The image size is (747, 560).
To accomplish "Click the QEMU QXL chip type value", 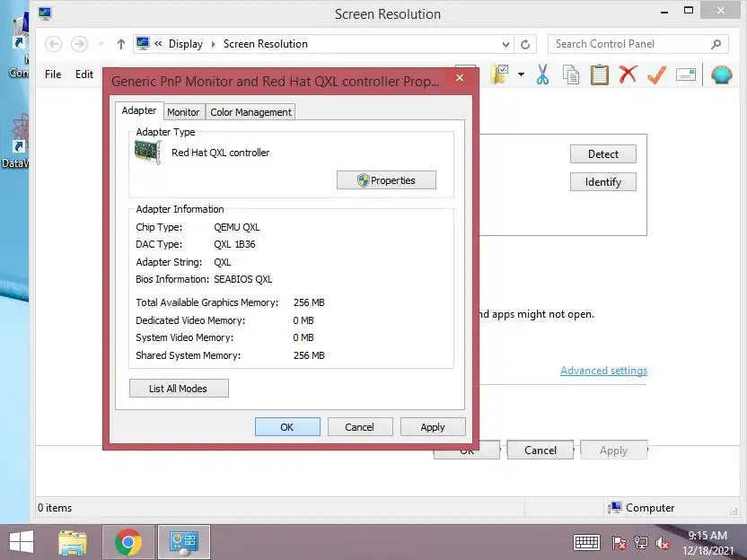I will 237,227.
